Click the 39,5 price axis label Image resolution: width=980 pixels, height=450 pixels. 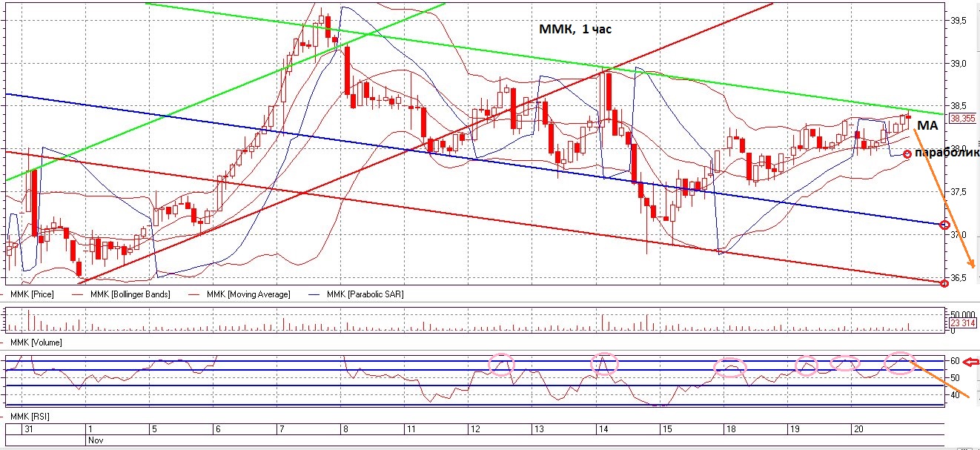pos(960,21)
